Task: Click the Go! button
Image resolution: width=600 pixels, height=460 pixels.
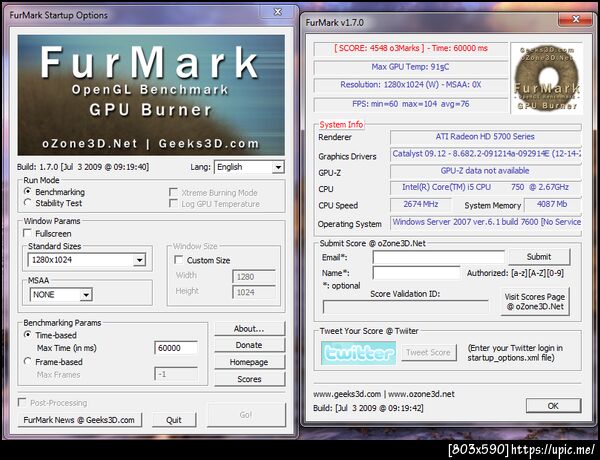Action: tap(246, 415)
